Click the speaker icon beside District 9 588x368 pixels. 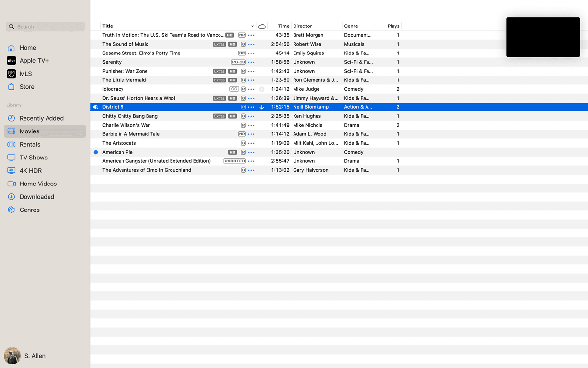[96, 107]
